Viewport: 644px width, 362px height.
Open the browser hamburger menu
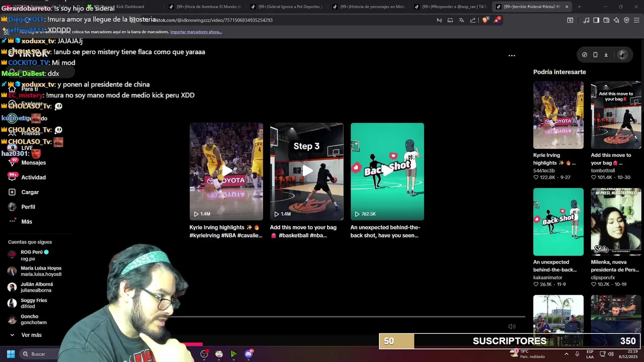click(x=636, y=20)
